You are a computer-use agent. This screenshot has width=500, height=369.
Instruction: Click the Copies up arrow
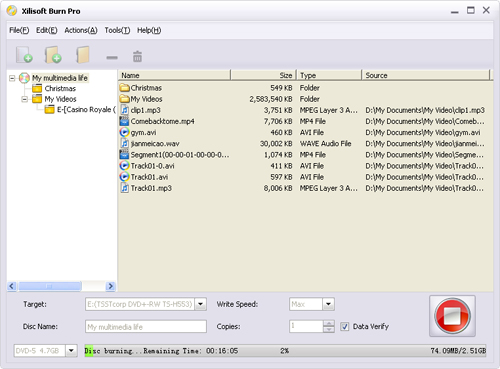point(329,323)
